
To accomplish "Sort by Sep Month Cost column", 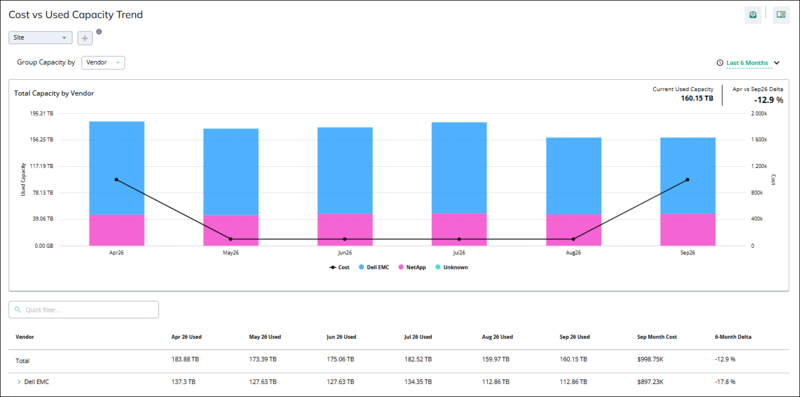I will click(x=657, y=337).
